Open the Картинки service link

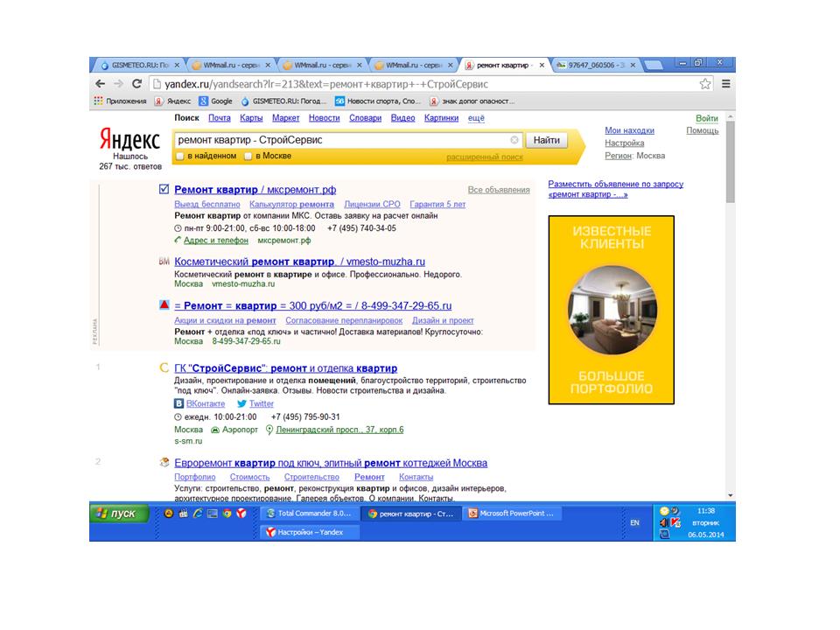(x=441, y=118)
